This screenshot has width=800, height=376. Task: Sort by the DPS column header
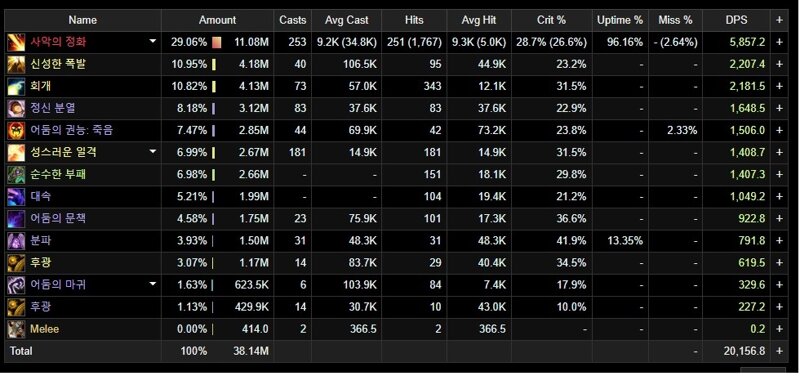click(736, 20)
